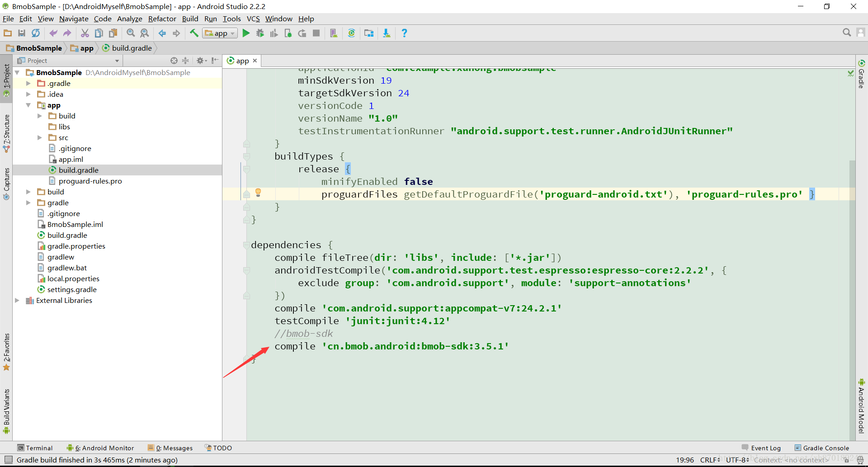Expand the External Libraries node
Screen dimensions: 868x467
point(17,300)
